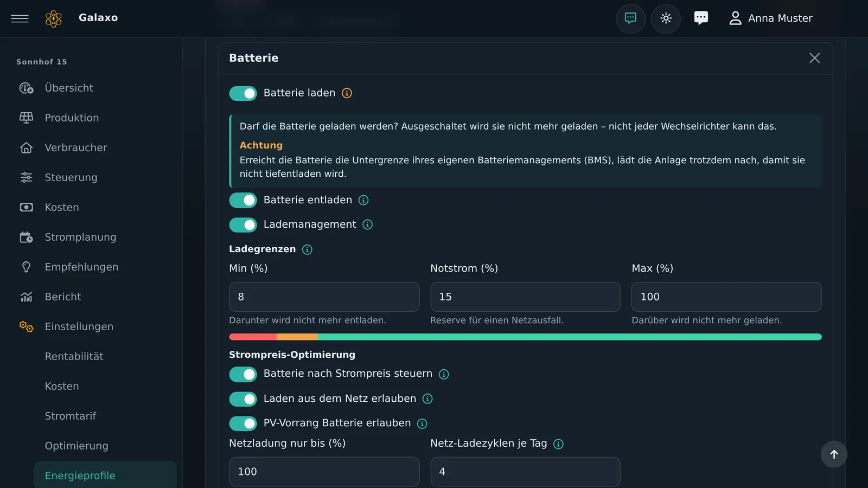
Task: Show info for Lademanagement
Action: coord(367,224)
